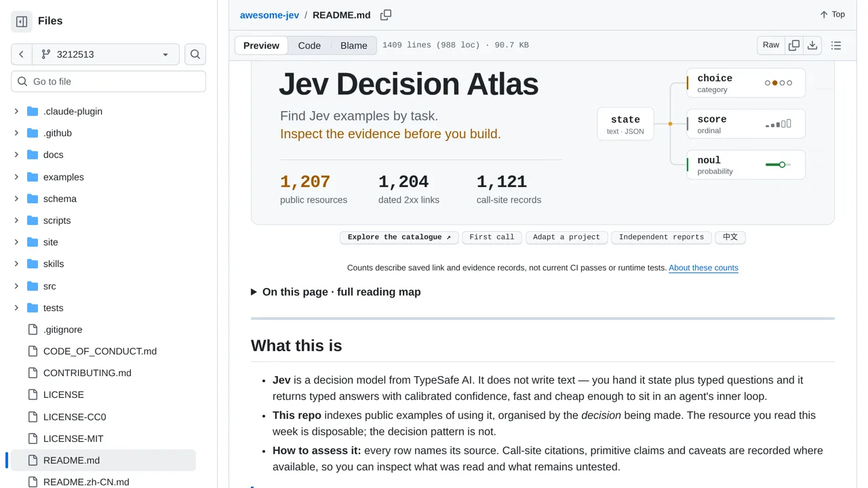Click the schema folder icon
868x488 pixels.
click(x=33, y=199)
